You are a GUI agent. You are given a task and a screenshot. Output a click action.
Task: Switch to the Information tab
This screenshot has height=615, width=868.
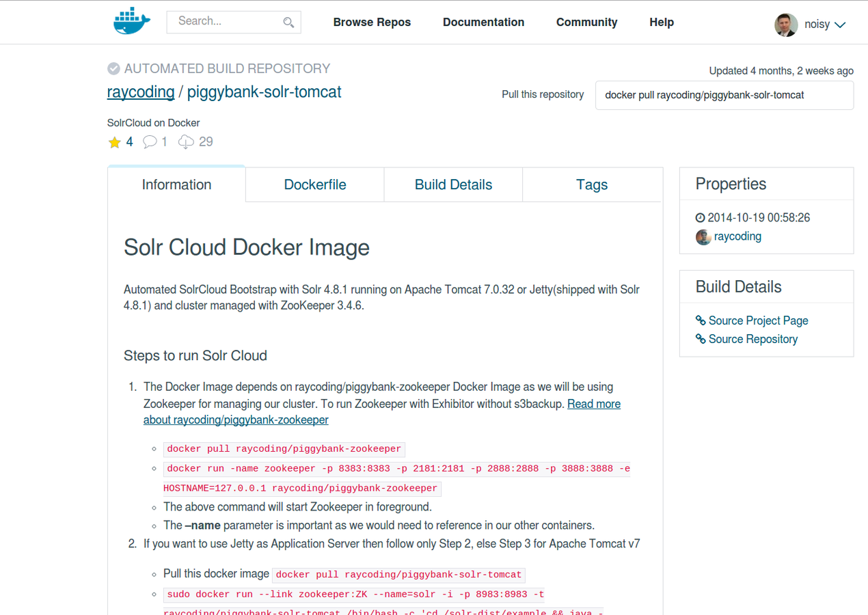pos(176,184)
